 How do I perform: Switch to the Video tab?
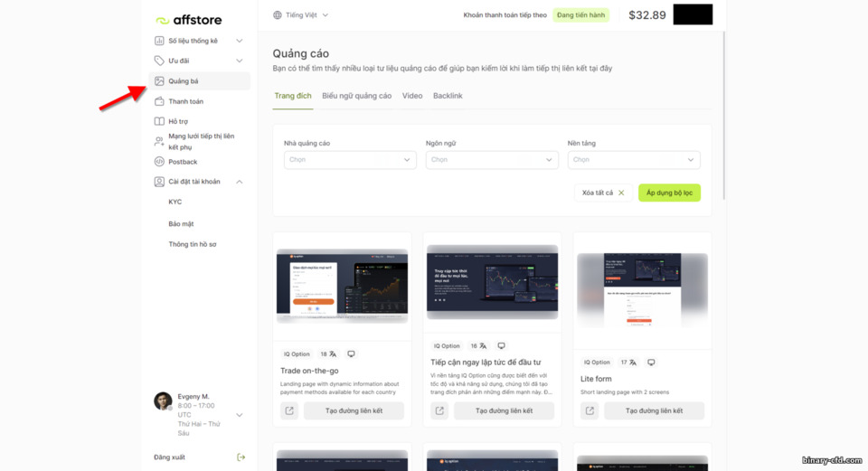pyautogui.click(x=412, y=96)
